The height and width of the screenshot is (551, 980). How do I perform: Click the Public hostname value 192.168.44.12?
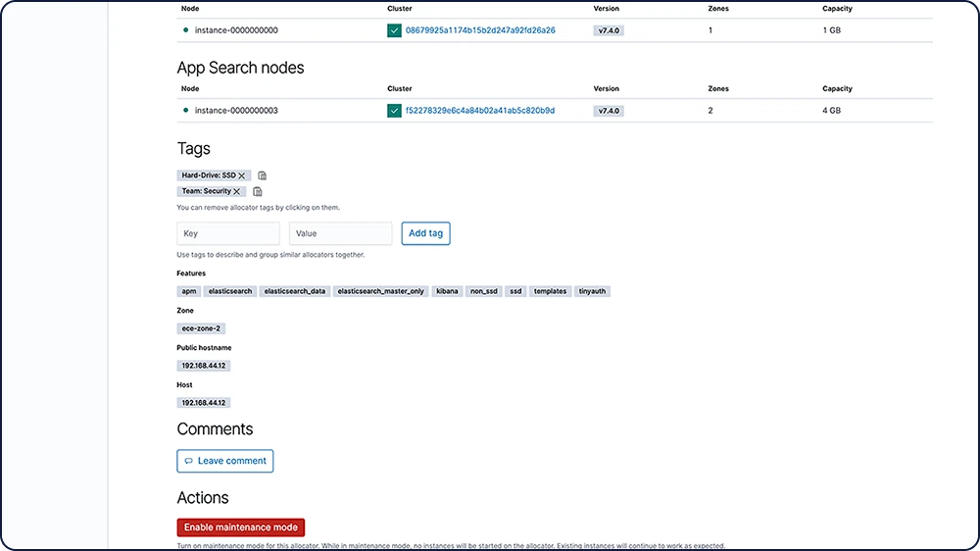(x=203, y=366)
